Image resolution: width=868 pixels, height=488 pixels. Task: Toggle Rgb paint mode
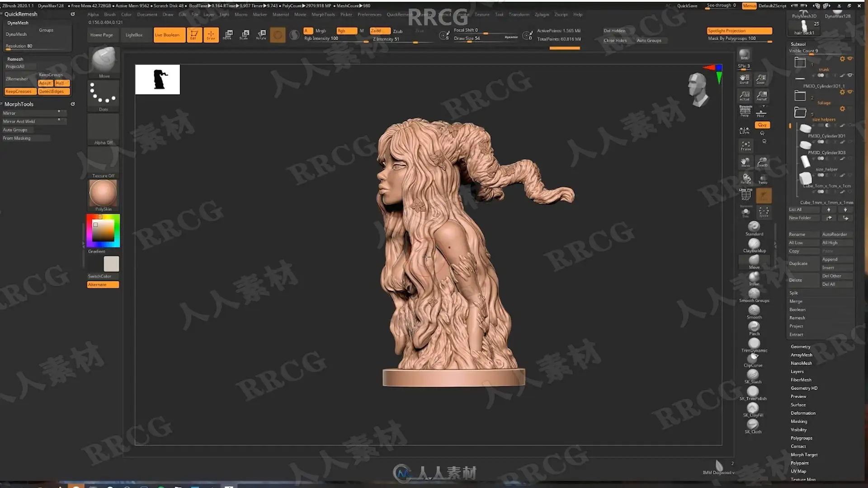click(347, 31)
